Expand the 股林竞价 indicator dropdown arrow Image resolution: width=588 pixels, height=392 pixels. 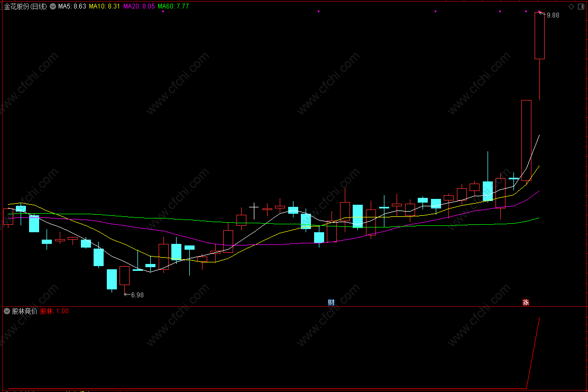pyautogui.click(x=7, y=311)
